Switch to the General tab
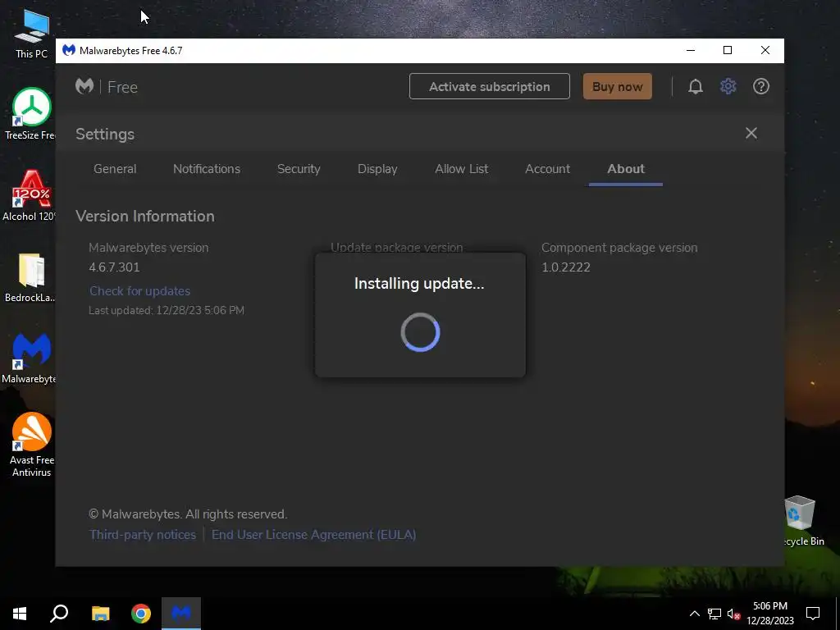 [115, 169]
